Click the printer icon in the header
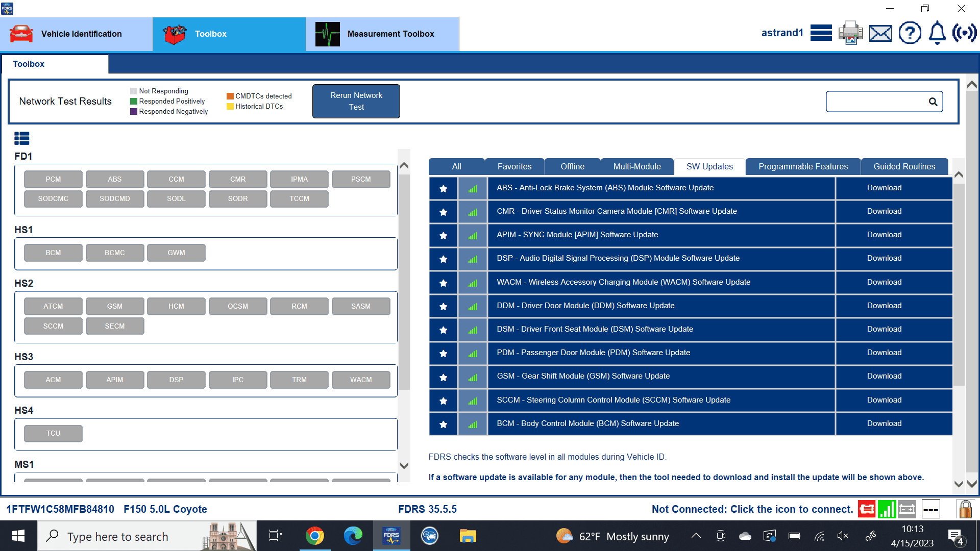Image resolution: width=980 pixels, height=551 pixels. (x=850, y=33)
